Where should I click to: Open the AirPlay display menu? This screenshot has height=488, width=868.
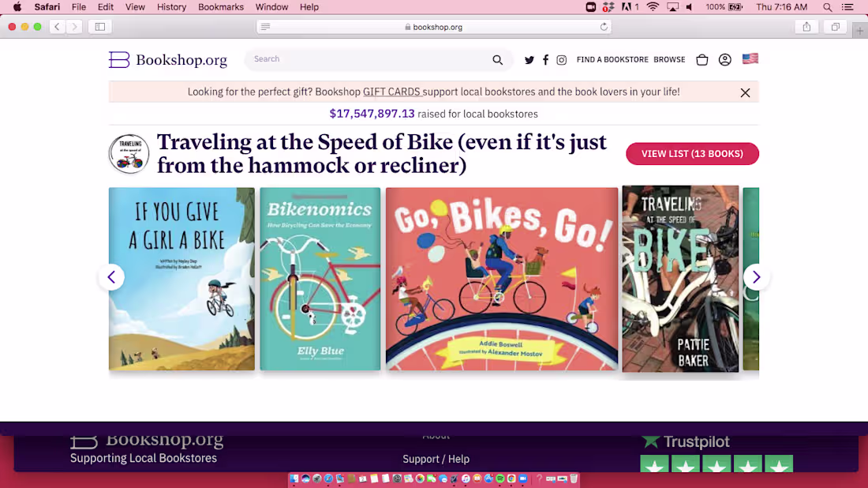coord(672,7)
